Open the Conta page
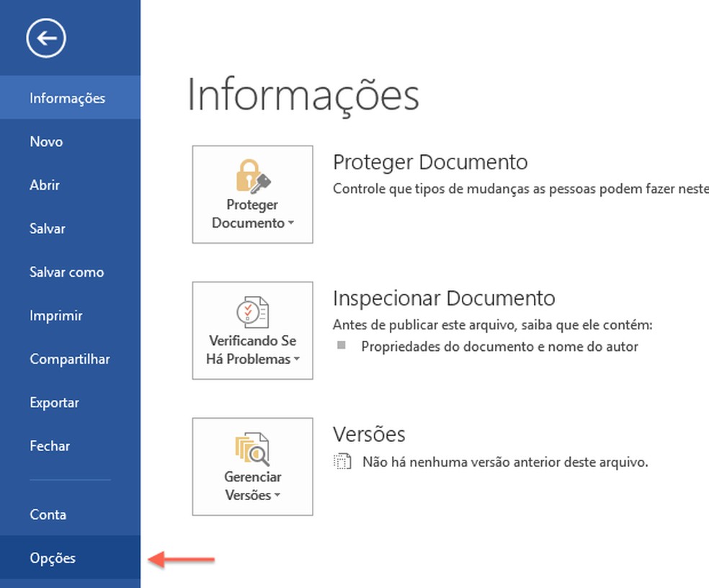709x588 pixels. 70,514
